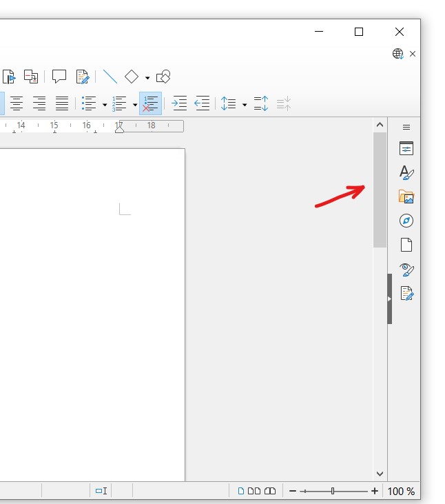
Task: Center align the paragraph
Action: coord(17,103)
